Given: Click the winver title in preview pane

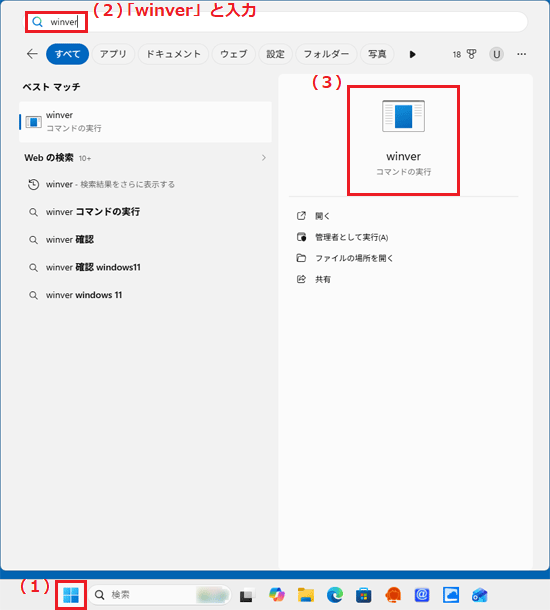Looking at the screenshot, I should pyautogui.click(x=403, y=156).
